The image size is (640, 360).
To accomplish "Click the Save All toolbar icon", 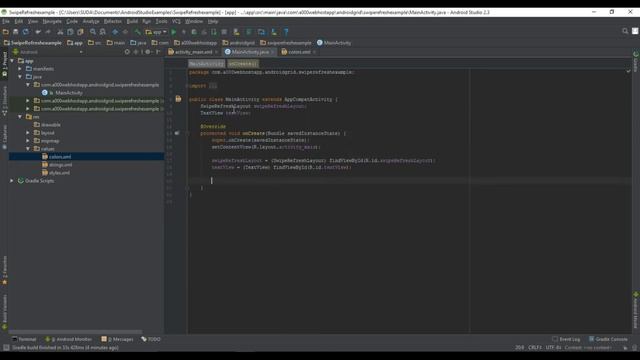I will 16,32.
